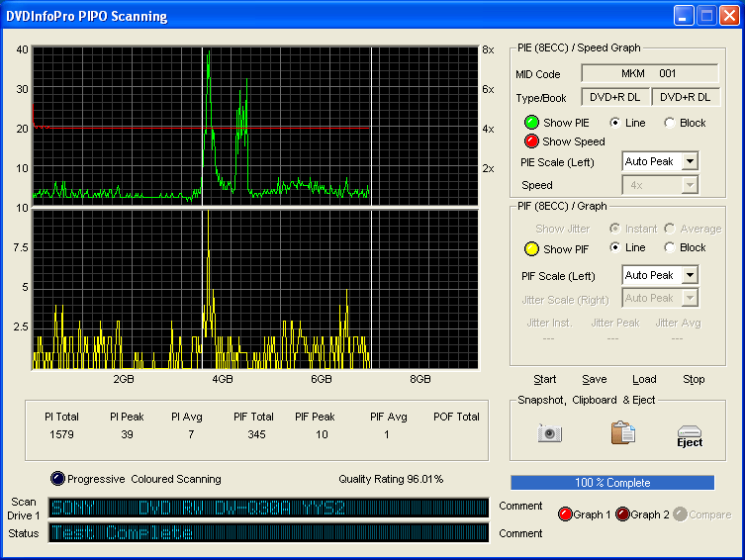Viewport: 745px width, 560px height.
Task: Select the red Graph 1 indicator
Action: [x=565, y=514]
